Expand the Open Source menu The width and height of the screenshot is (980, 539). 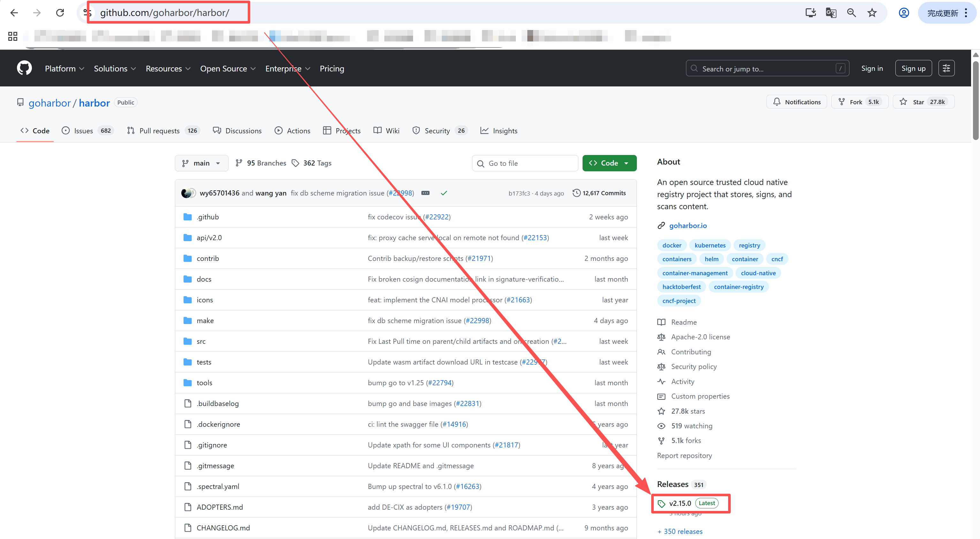(228, 69)
